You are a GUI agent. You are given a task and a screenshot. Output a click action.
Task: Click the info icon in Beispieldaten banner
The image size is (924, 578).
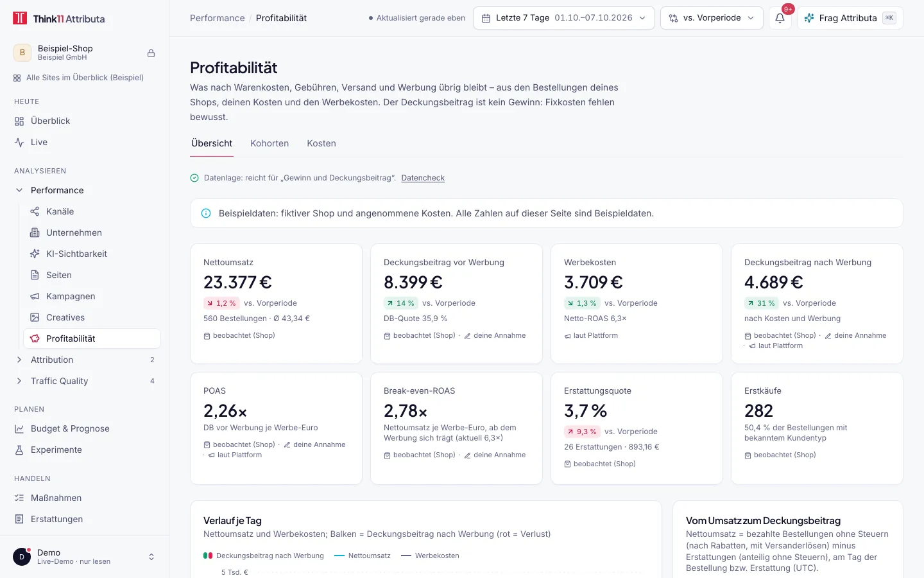coord(206,213)
